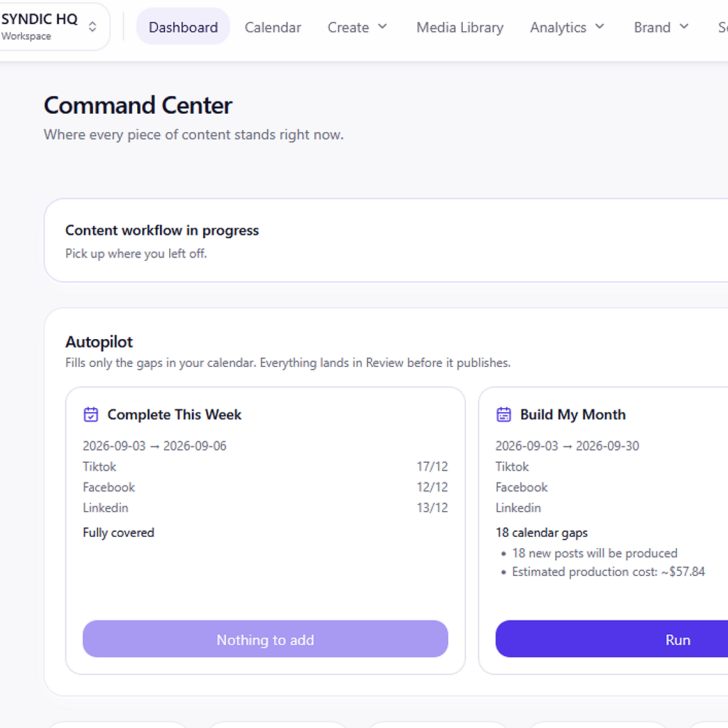Open the Analytics menu

pos(567,28)
